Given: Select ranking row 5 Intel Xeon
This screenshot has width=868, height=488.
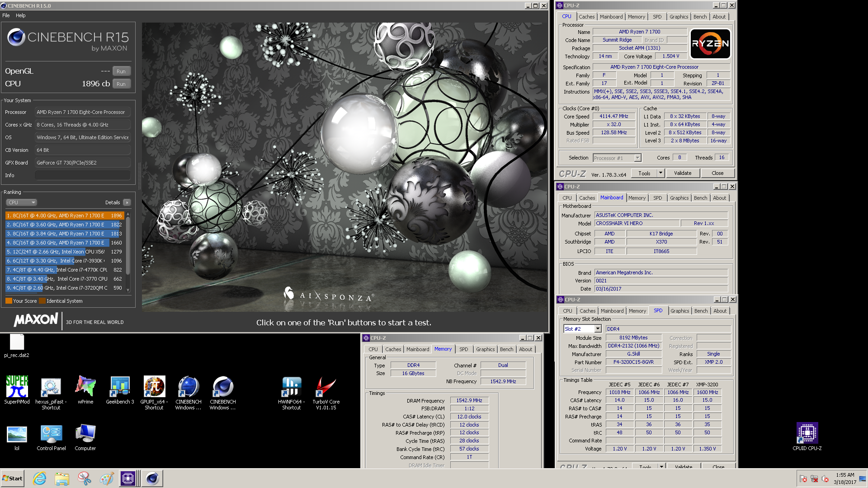Looking at the screenshot, I should click(x=64, y=252).
